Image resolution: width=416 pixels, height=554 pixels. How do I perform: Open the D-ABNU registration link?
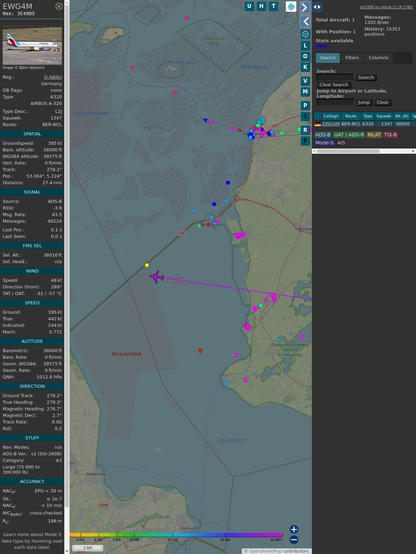pos(53,77)
